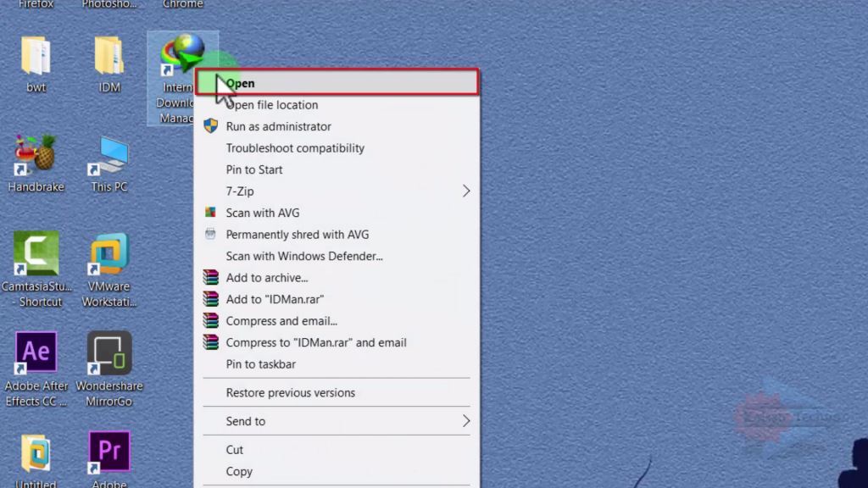Select the bwt folder icon
Screen dimensions: 868x488
pyautogui.click(x=36, y=56)
